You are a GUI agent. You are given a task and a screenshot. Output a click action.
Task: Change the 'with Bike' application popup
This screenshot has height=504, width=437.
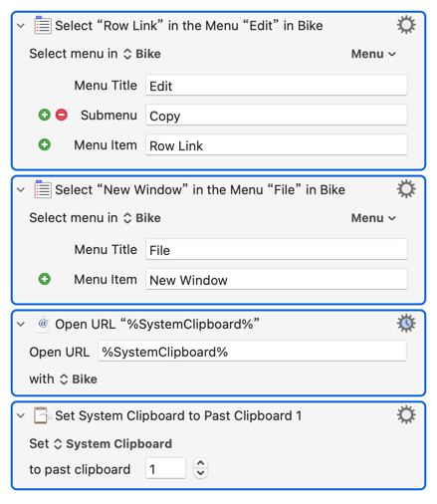pos(79,379)
